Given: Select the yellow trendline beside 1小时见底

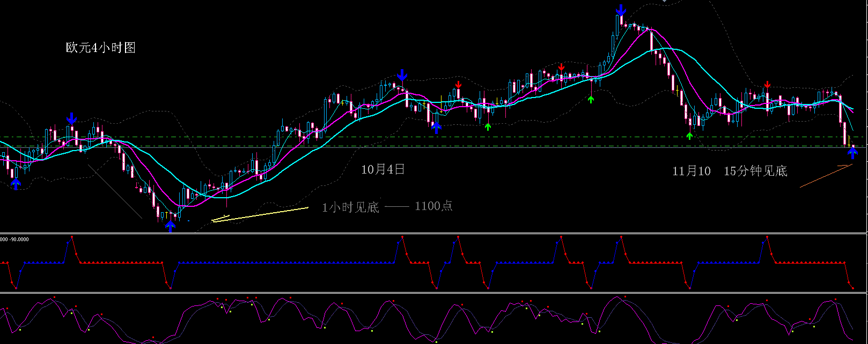Looking at the screenshot, I should coord(260,214).
